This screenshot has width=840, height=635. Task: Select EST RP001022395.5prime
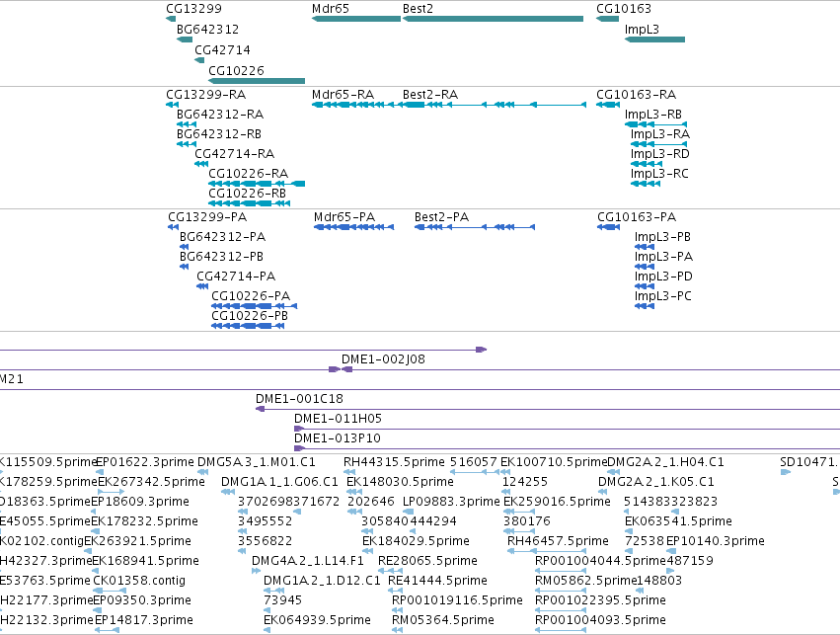pyautogui.click(x=600, y=600)
